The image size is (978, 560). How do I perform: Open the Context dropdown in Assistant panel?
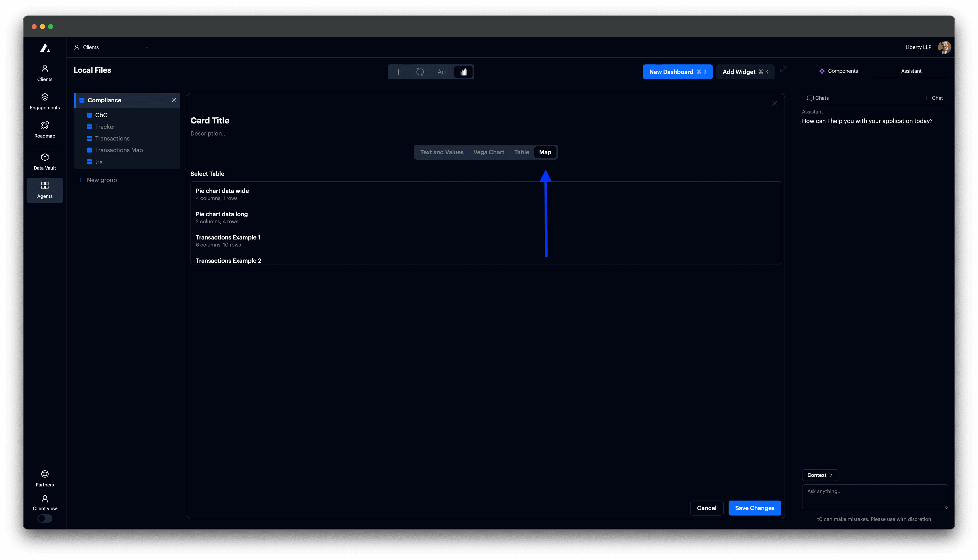[x=820, y=475]
